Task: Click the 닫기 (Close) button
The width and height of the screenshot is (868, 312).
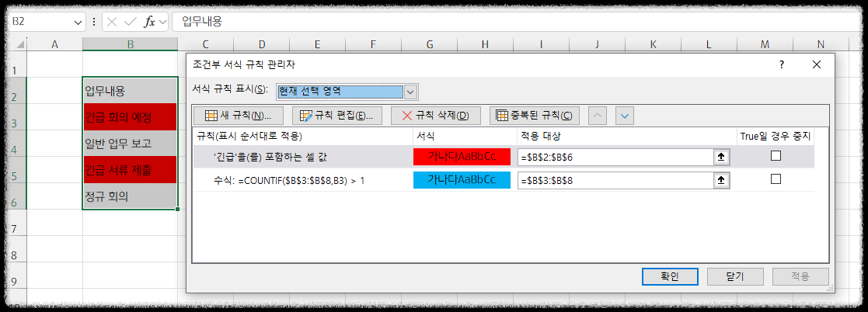Action: (x=735, y=276)
